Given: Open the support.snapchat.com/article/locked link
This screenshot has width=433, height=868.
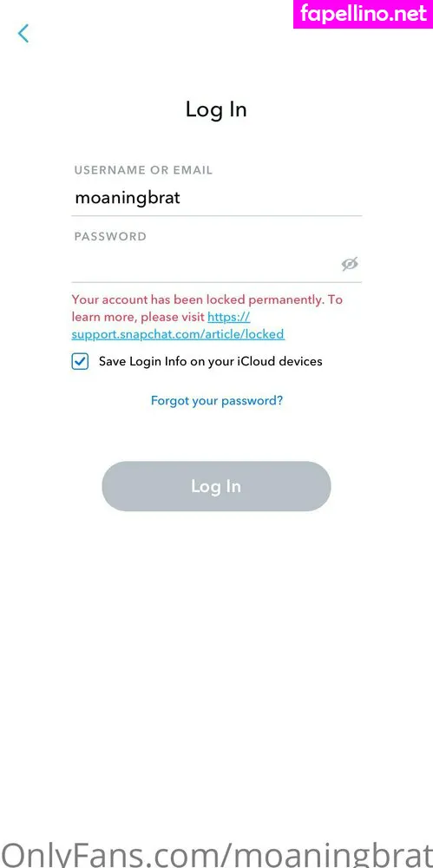Looking at the screenshot, I should [x=178, y=334].
